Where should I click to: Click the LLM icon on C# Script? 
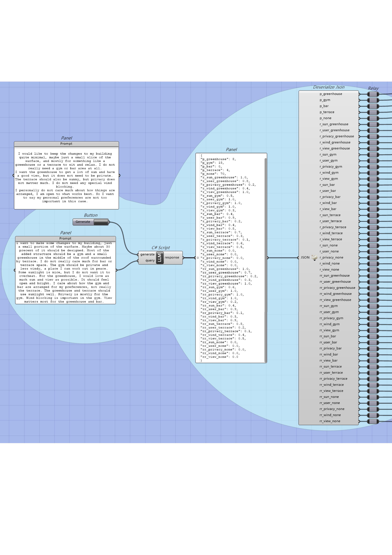click(160, 257)
